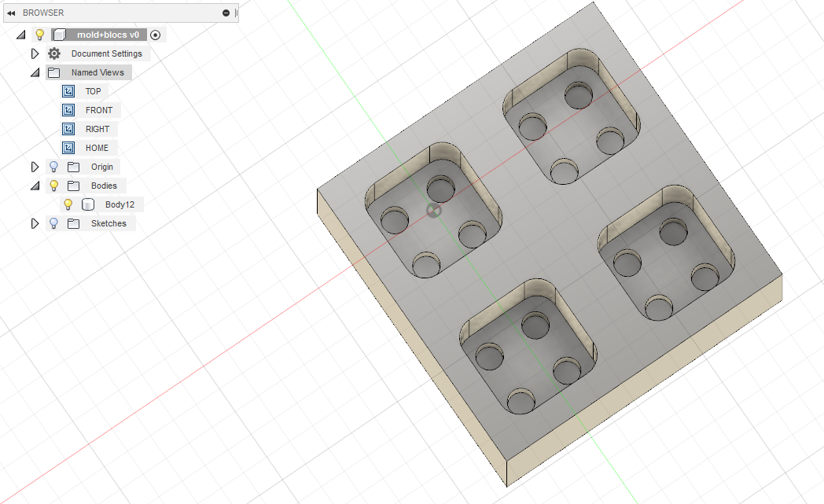
Task: Select the TOP named view icon
Action: 68,91
